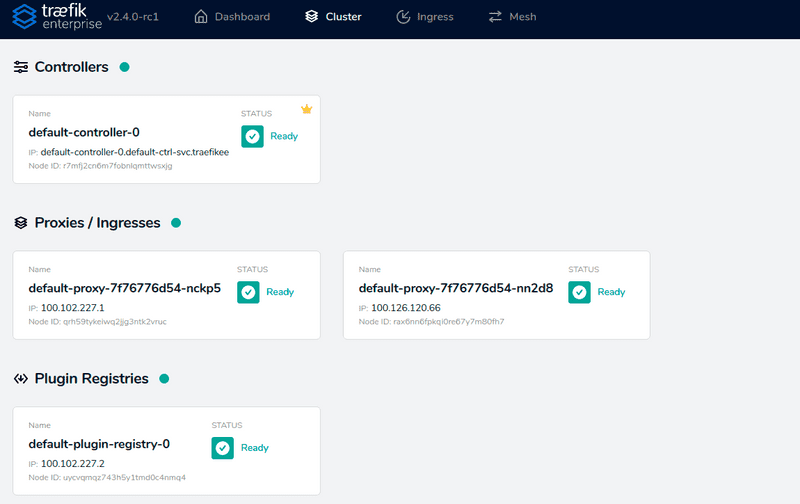Click the Ready checkmark icon for proxy nckp5
Viewport: 800px width, 504px height.
(248, 292)
